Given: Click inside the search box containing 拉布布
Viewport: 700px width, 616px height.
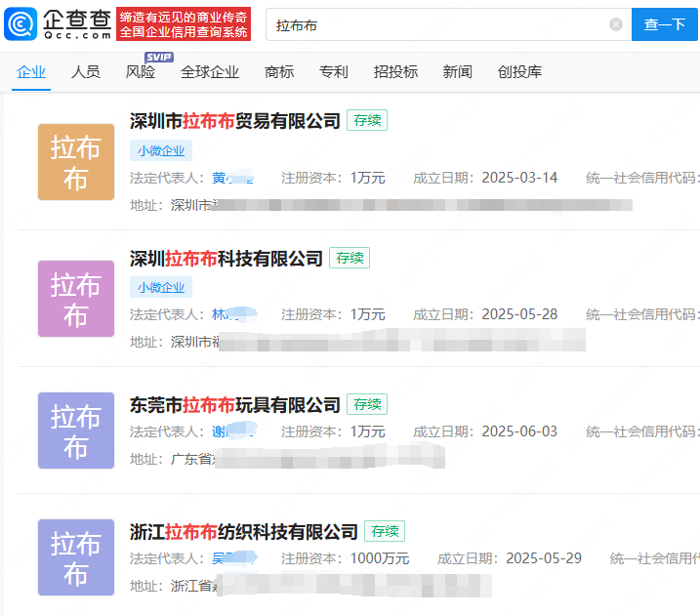Looking at the screenshot, I should pos(439,24).
